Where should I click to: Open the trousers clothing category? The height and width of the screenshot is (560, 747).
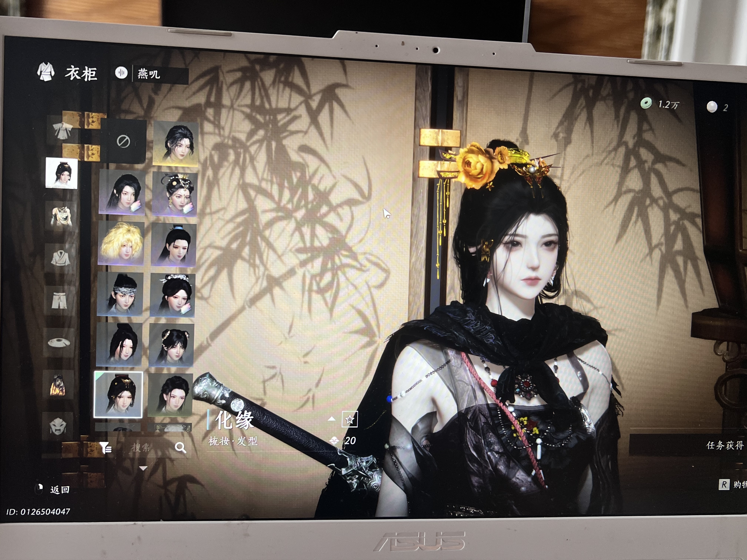(59, 300)
